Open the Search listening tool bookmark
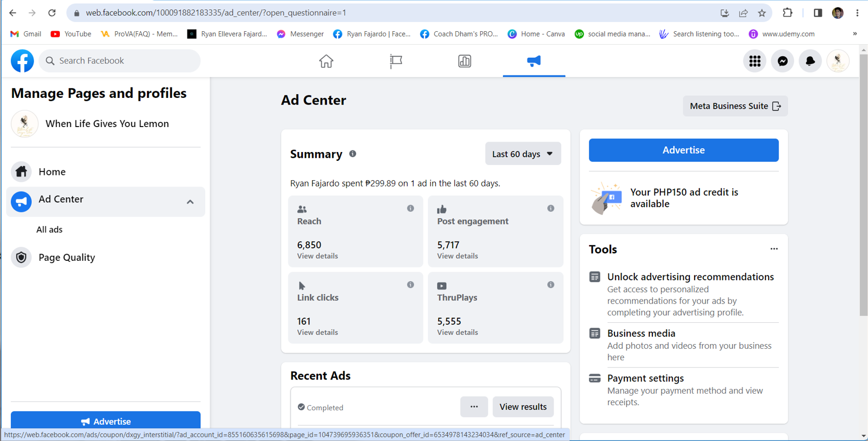Screen dimensions: 868x441 click(x=699, y=34)
